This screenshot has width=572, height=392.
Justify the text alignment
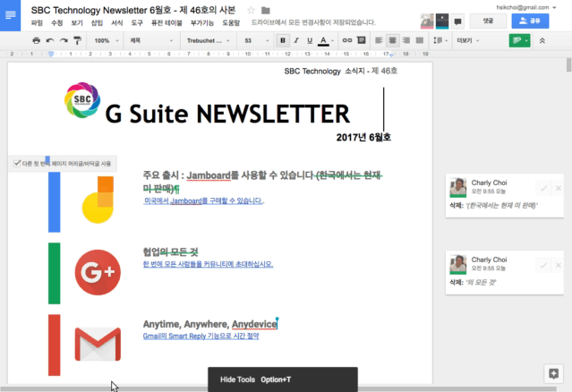[420, 40]
